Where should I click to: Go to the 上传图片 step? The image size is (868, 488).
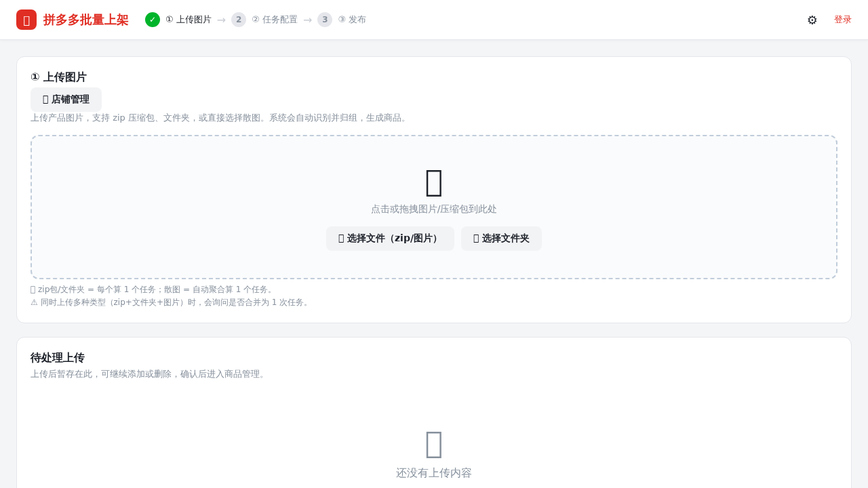tap(189, 20)
